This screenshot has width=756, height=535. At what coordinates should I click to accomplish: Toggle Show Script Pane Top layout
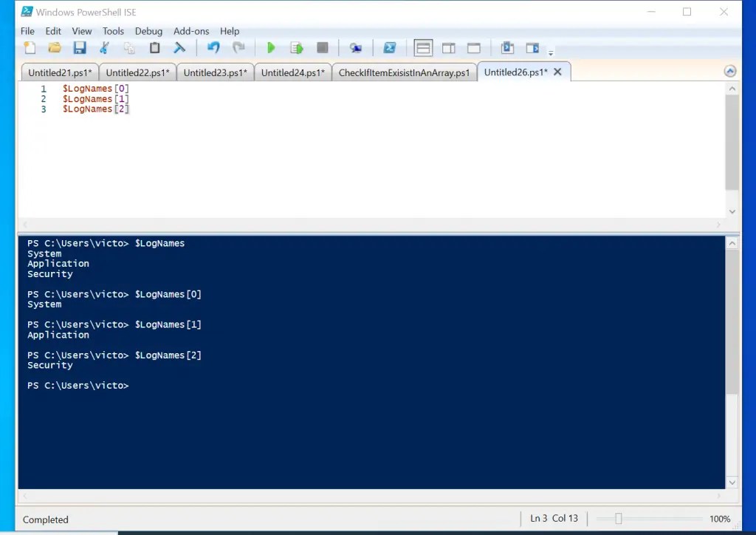(x=423, y=47)
